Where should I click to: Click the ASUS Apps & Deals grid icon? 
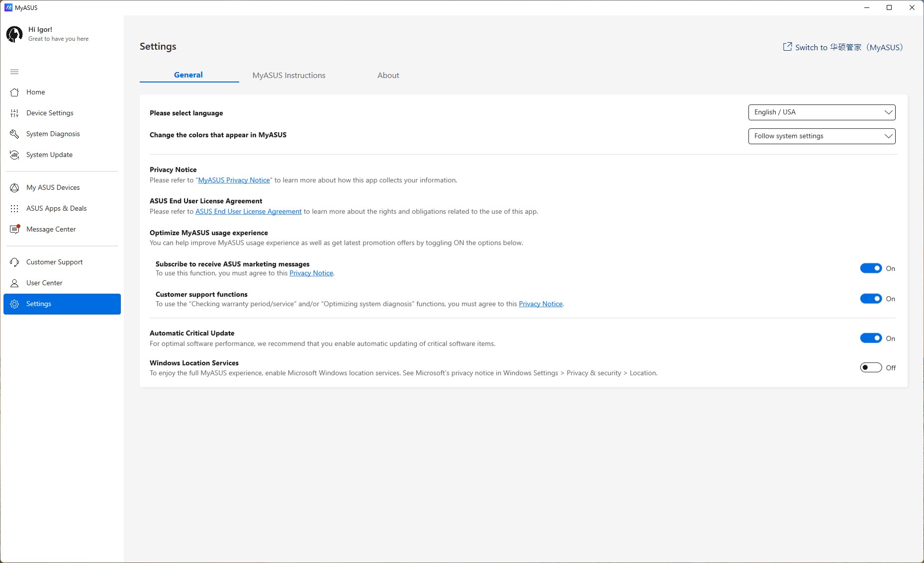14,209
